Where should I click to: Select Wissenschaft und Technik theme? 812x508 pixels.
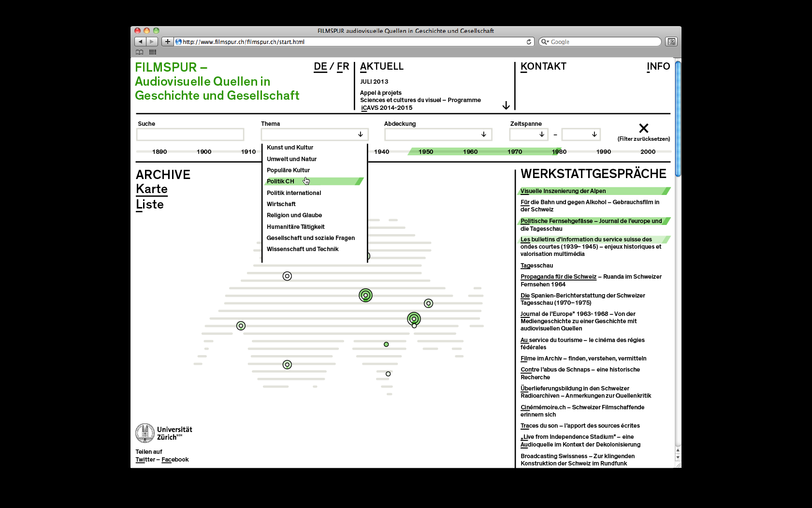coord(303,249)
